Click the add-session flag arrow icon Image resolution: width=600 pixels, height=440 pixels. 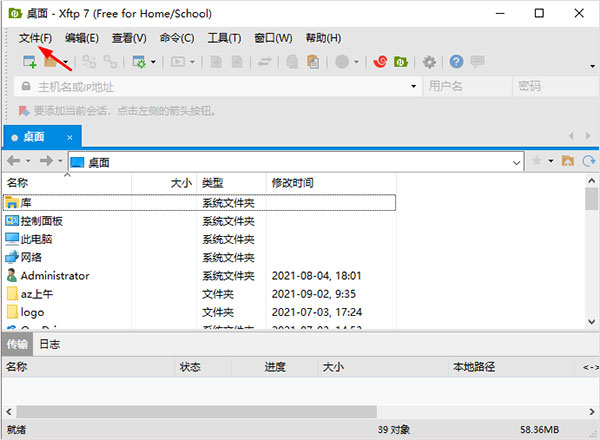click(x=24, y=111)
